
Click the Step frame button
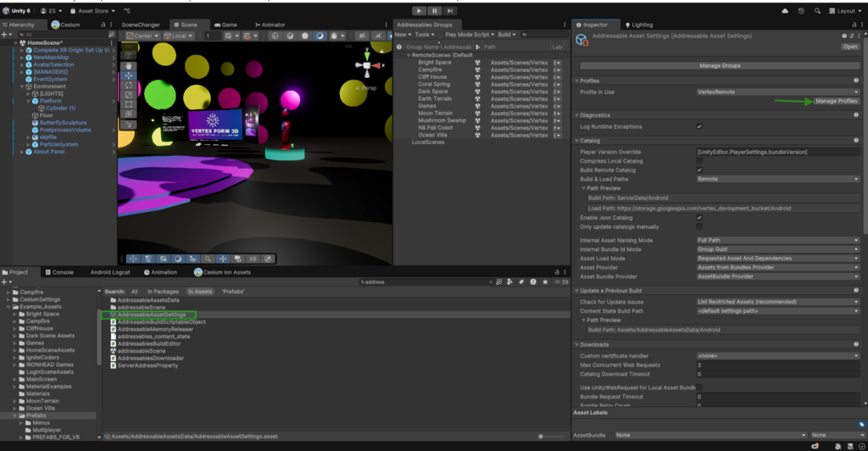[450, 10]
